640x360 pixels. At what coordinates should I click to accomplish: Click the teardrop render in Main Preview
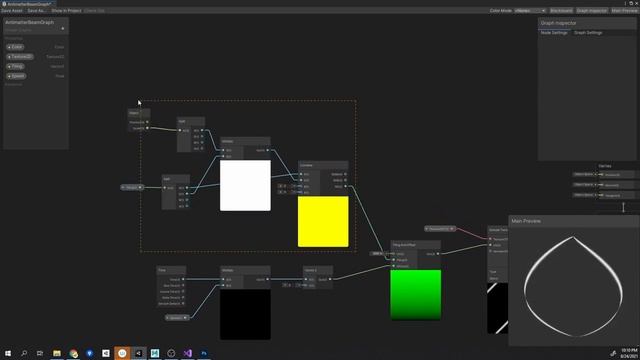pyautogui.click(x=573, y=287)
